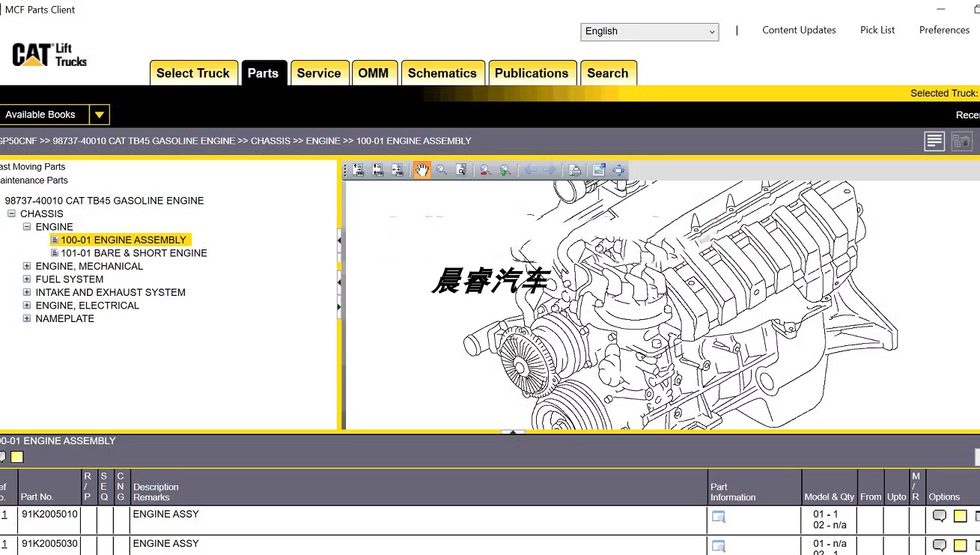Collapse the parts list via bottom splitter arrow

point(513,432)
